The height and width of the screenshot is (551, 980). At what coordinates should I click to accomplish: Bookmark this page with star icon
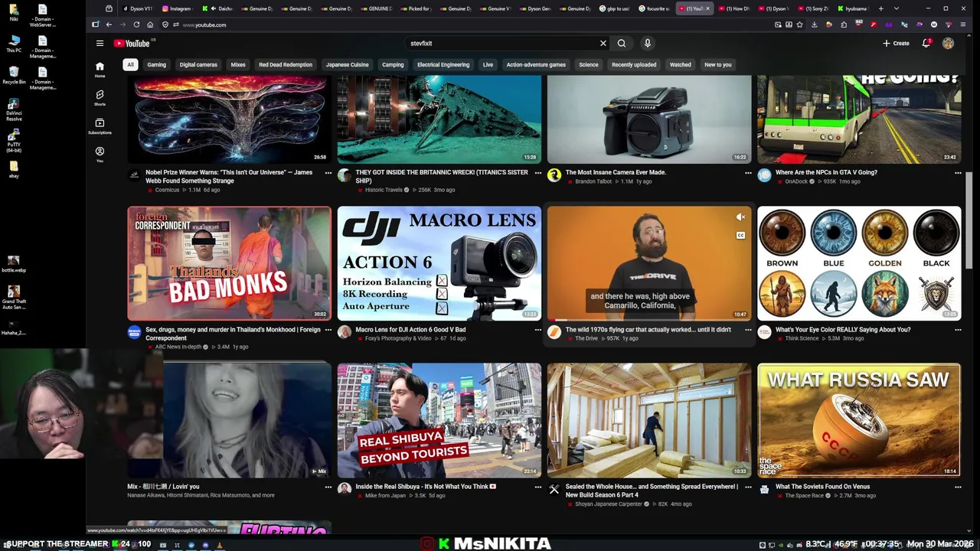799,24
